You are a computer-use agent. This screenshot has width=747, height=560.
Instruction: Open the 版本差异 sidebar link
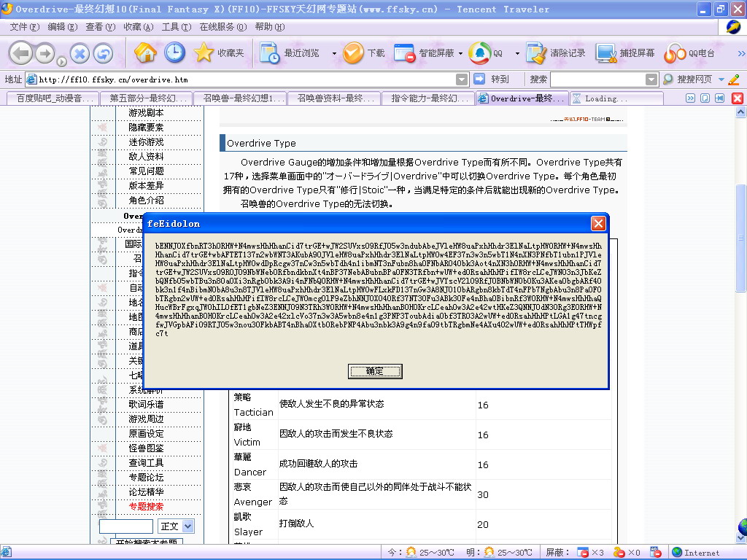click(146, 186)
